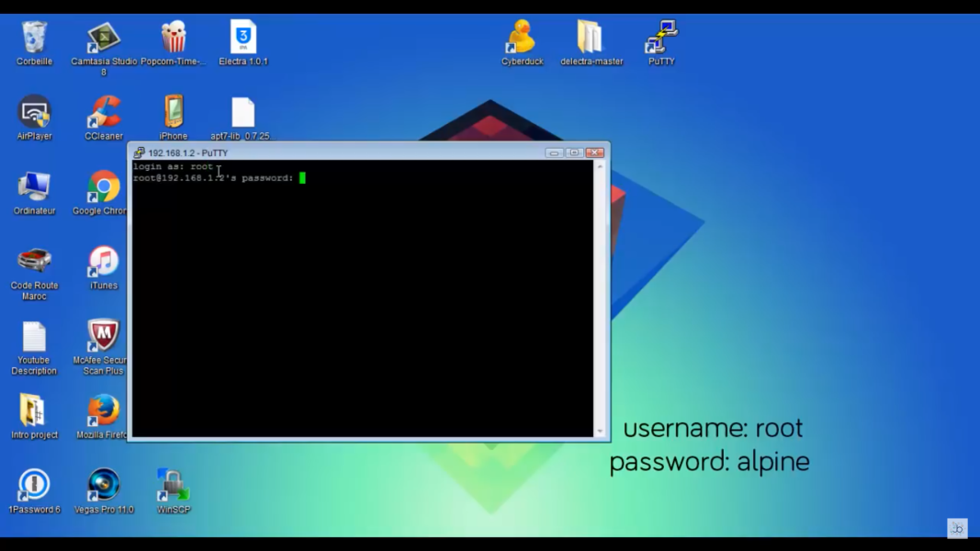Minimize the PuTTY window
980x551 pixels.
click(x=554, y=152)
